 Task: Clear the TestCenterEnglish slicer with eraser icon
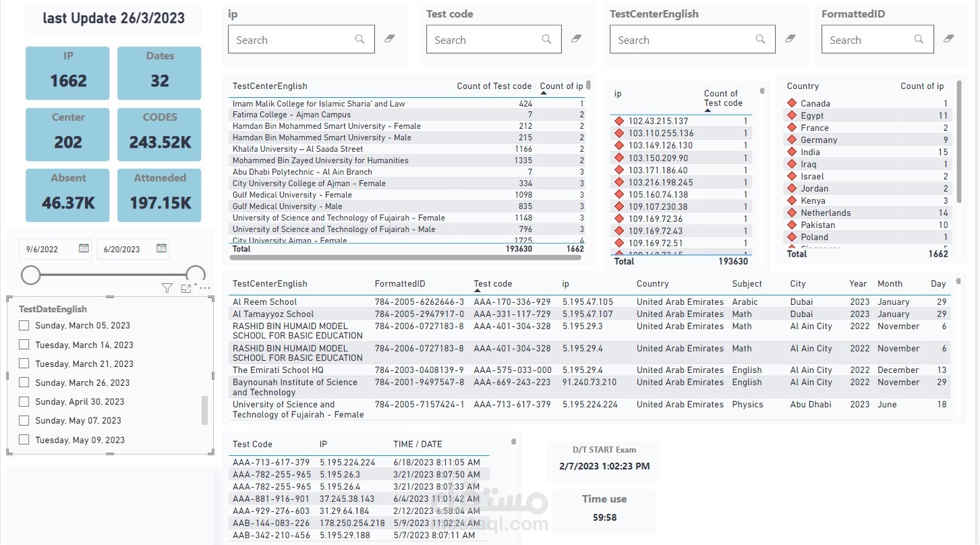click(790, 39)
